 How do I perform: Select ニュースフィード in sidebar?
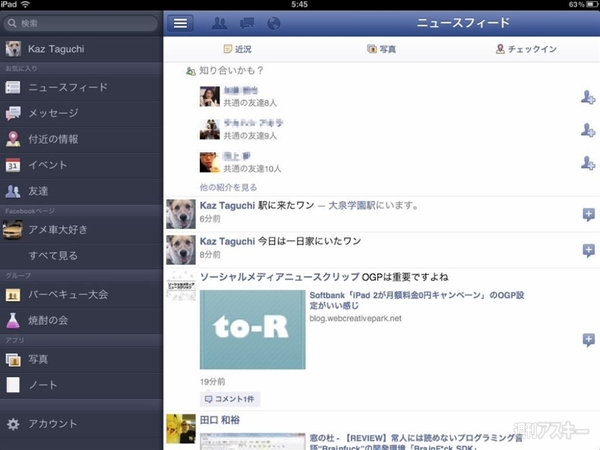(x=81, y=87)
